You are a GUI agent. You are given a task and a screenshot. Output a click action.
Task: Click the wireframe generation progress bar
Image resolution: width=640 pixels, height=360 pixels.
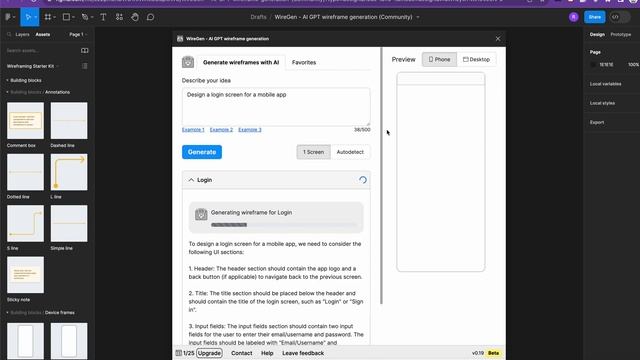[284, 225]
